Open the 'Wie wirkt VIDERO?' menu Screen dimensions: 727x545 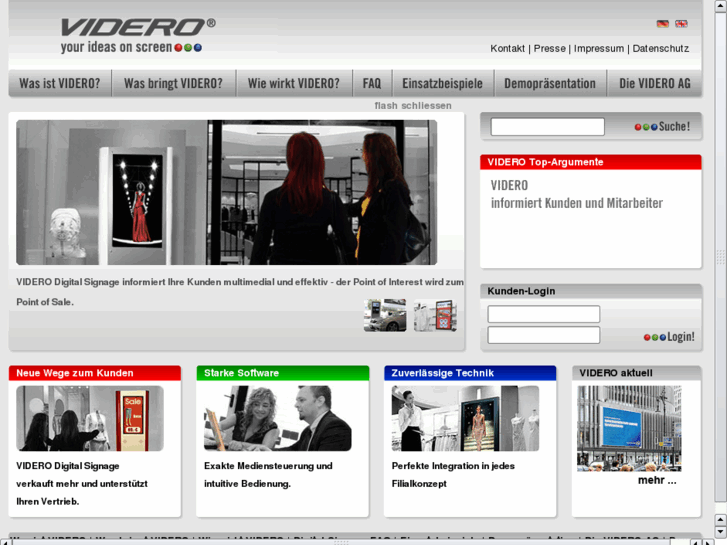tap(294, 83)
